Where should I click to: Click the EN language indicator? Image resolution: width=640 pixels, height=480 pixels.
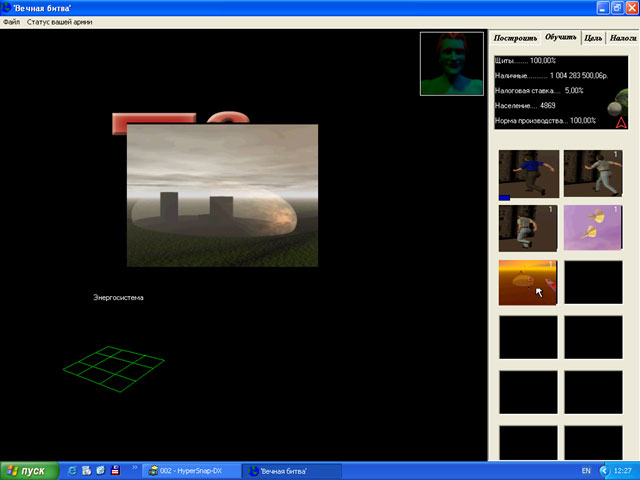coord(585,470)
